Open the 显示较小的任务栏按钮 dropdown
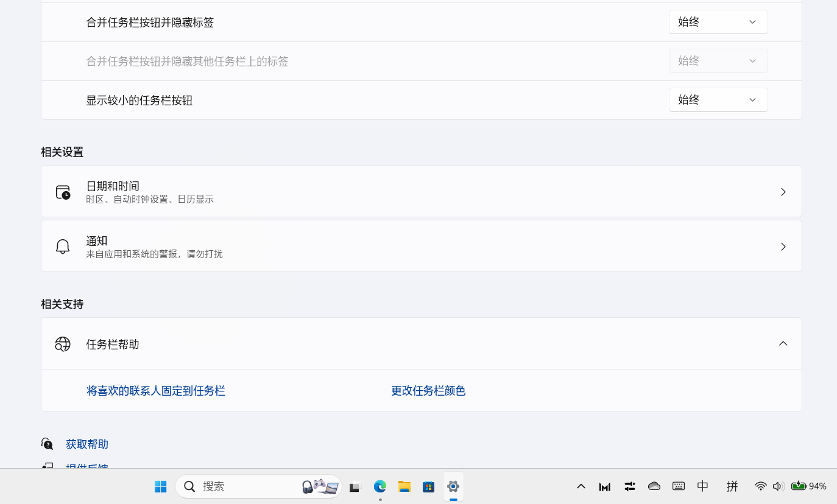Viewport: 837px width, 504px height. [718, 100]
